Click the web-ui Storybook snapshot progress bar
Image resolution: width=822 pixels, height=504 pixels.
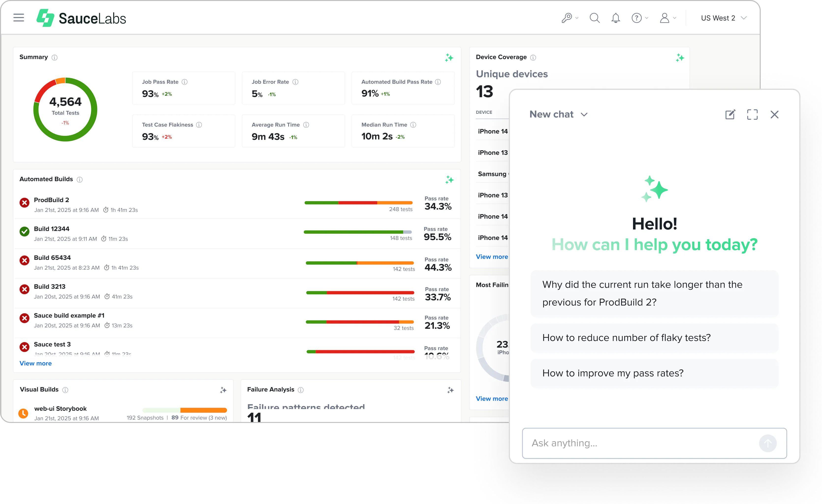coord(185,410)
